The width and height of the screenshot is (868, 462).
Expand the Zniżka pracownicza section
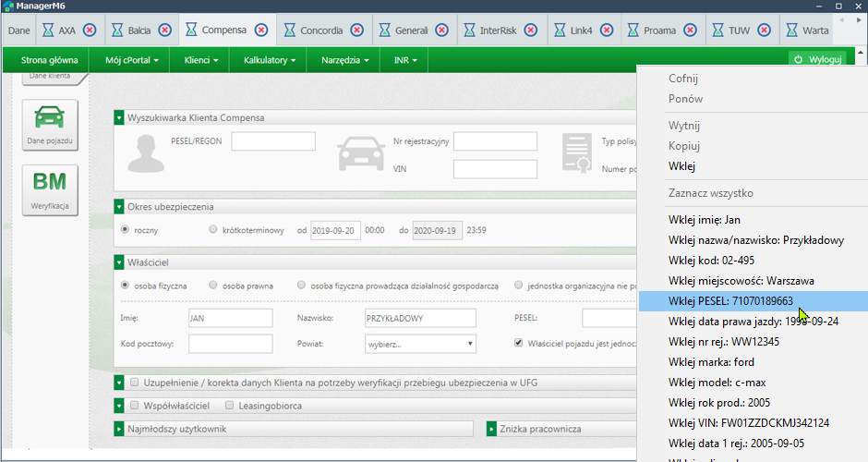[491, 429]
